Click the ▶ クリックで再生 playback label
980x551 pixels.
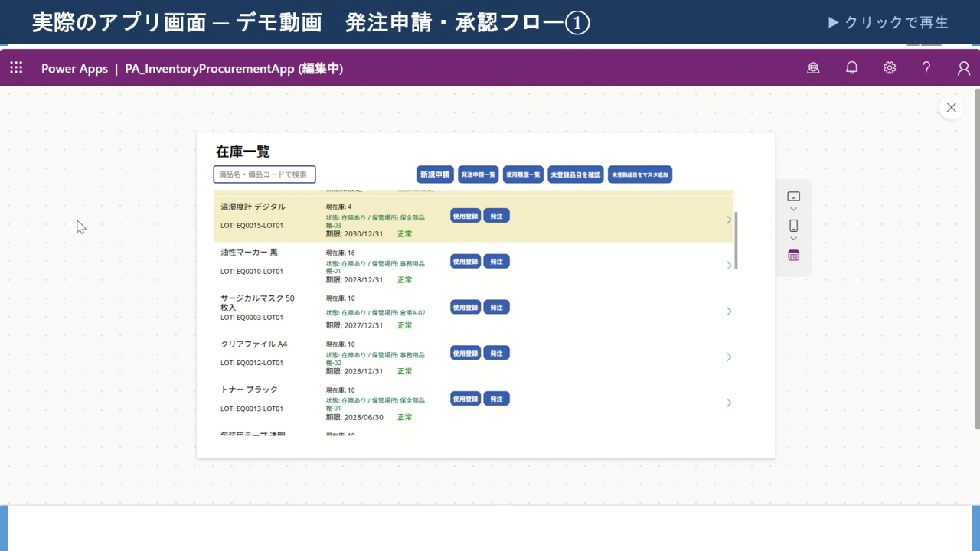[888, 23]
